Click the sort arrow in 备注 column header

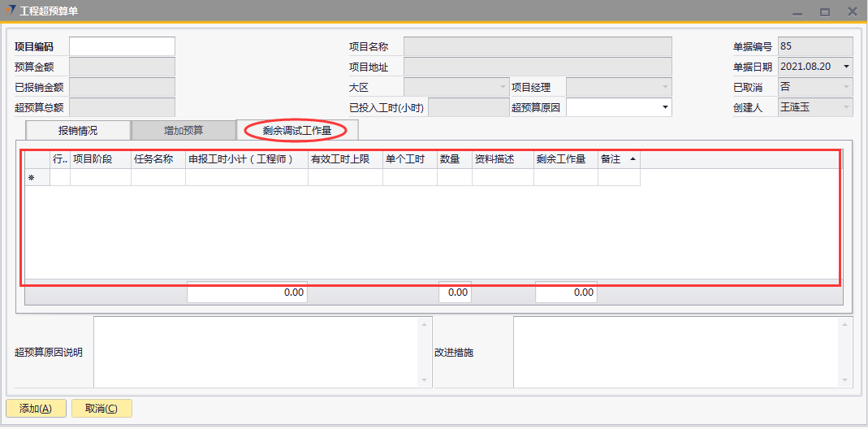pos(633,160)
